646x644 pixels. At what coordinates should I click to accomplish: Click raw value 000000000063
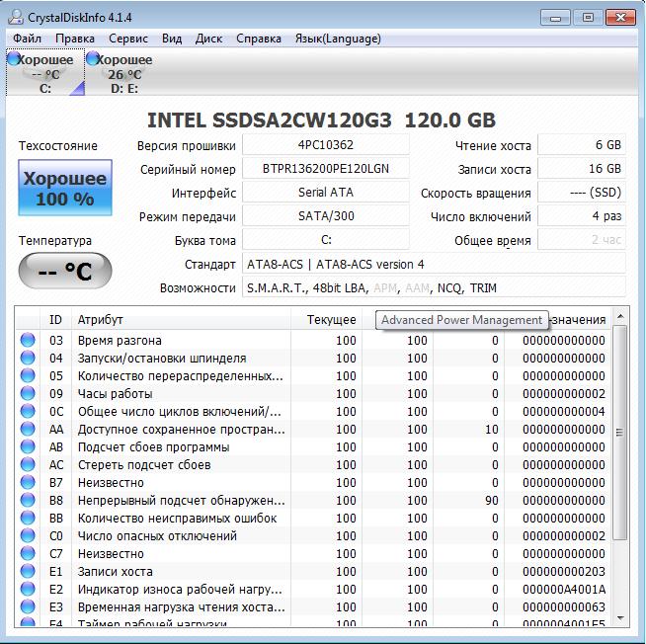(564, 607)
